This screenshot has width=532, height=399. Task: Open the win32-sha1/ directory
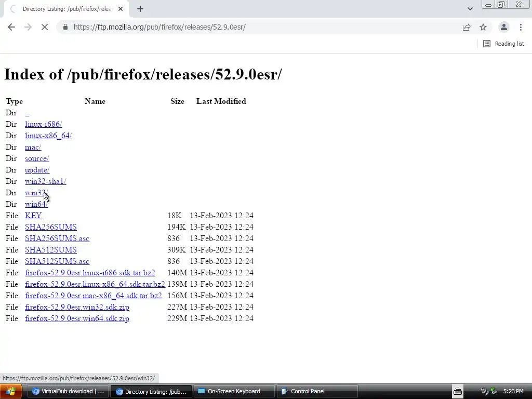[x=46, y=181]
